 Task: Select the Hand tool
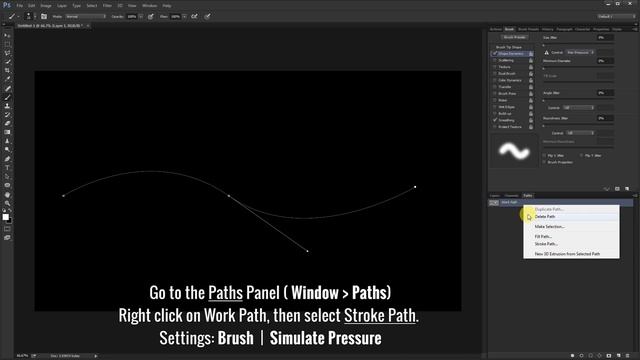7,194
